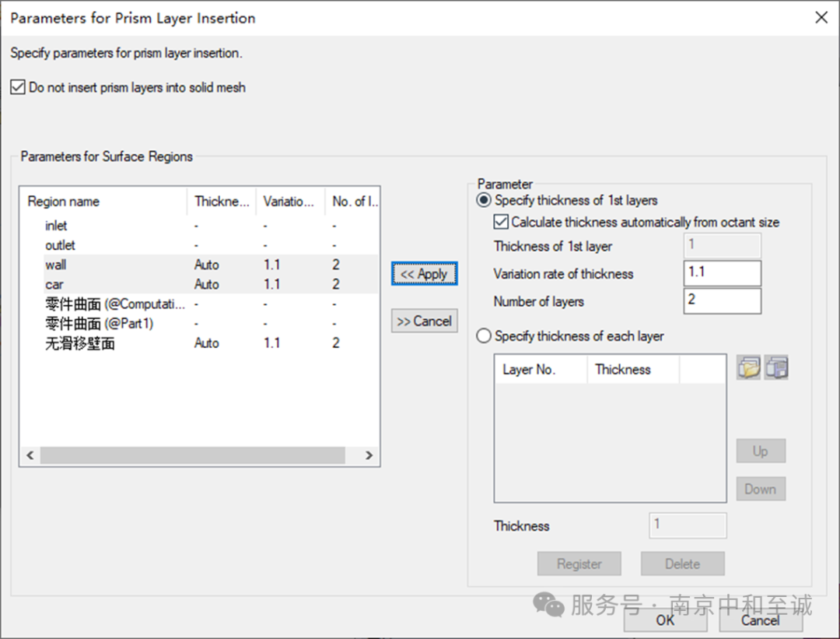Click the Layer No. column header
The height and width of the screenshot is (639, 840).
point(541,370)
